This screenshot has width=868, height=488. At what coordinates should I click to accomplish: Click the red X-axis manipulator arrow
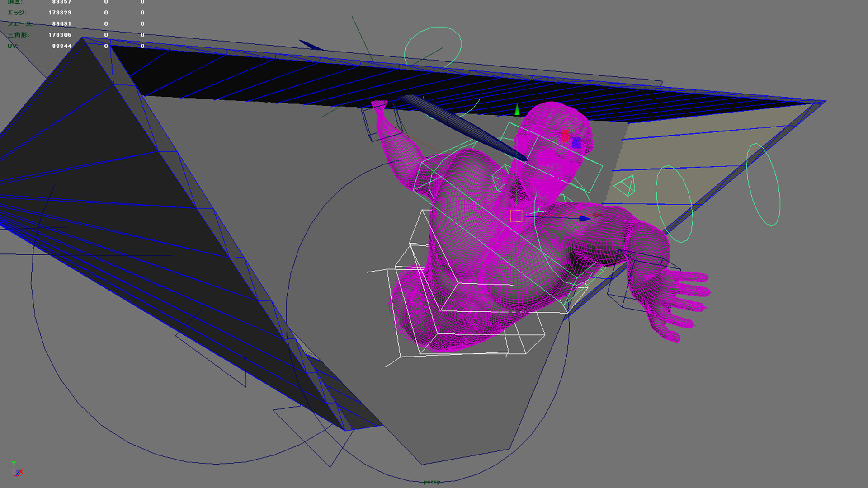point(597,215)
